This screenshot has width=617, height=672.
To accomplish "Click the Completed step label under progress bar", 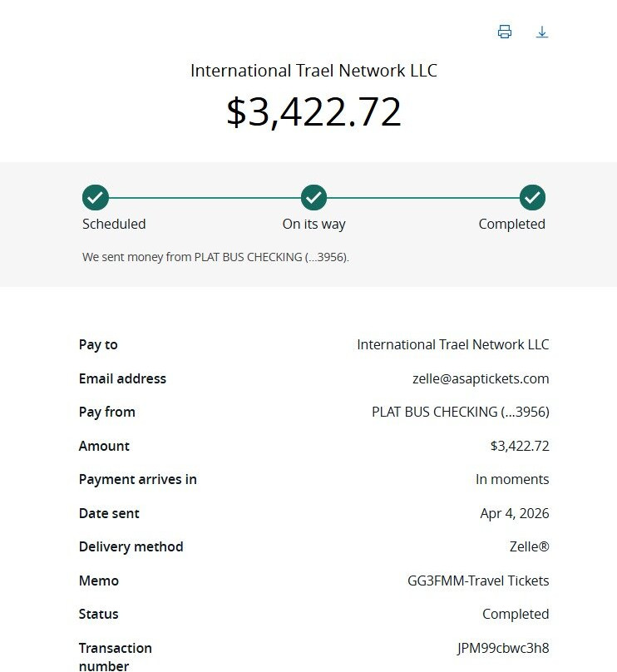I will click(x=511, y=224).
